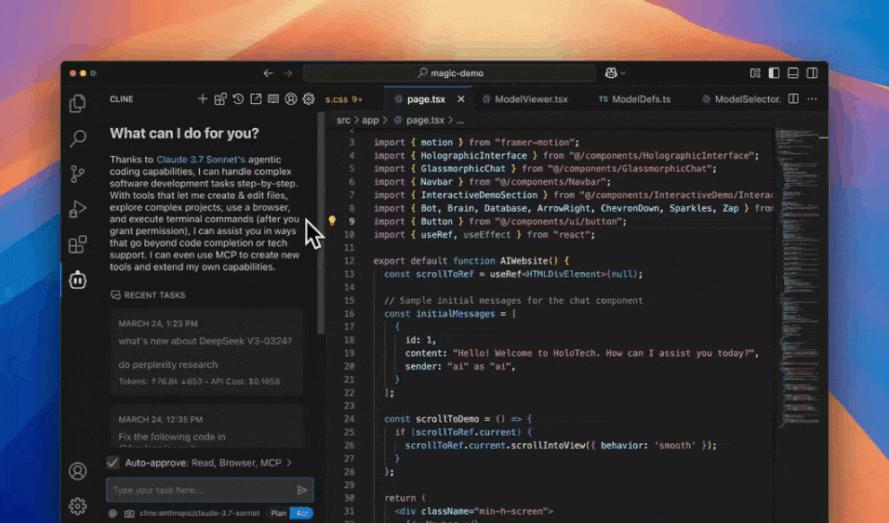Go back with the left arrow

click(x=268, y=73)
